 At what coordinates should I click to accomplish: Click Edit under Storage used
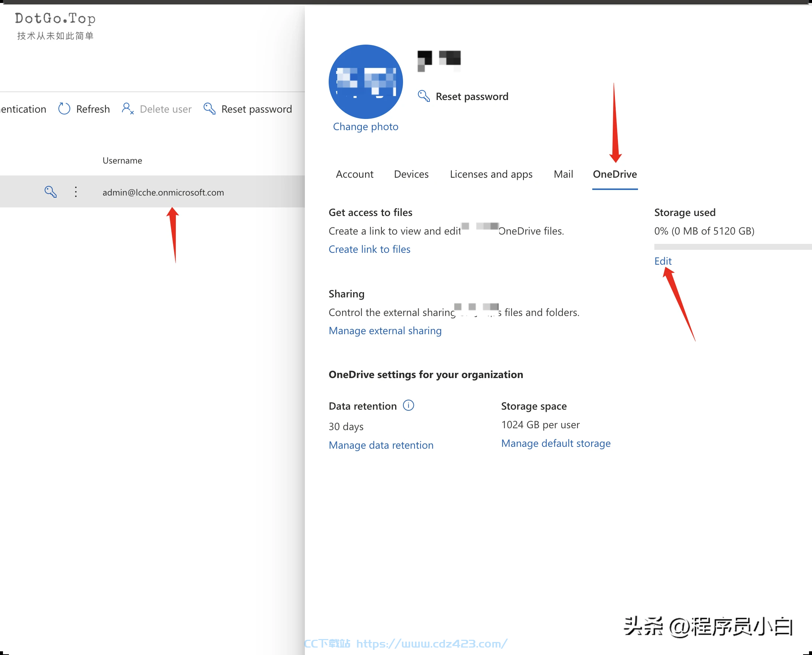(x=663, y=261)
